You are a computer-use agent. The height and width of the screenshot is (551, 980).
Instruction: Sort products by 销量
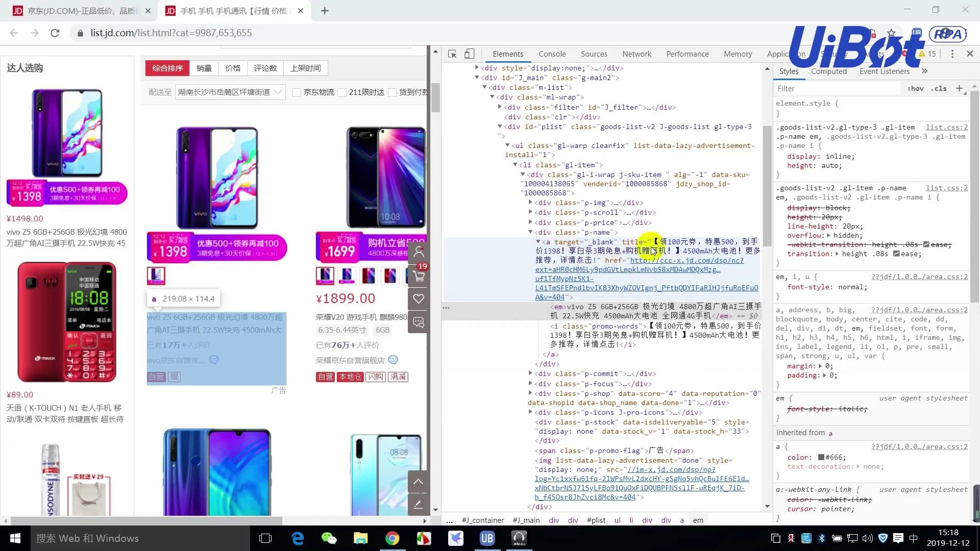[x=204, y=68]
